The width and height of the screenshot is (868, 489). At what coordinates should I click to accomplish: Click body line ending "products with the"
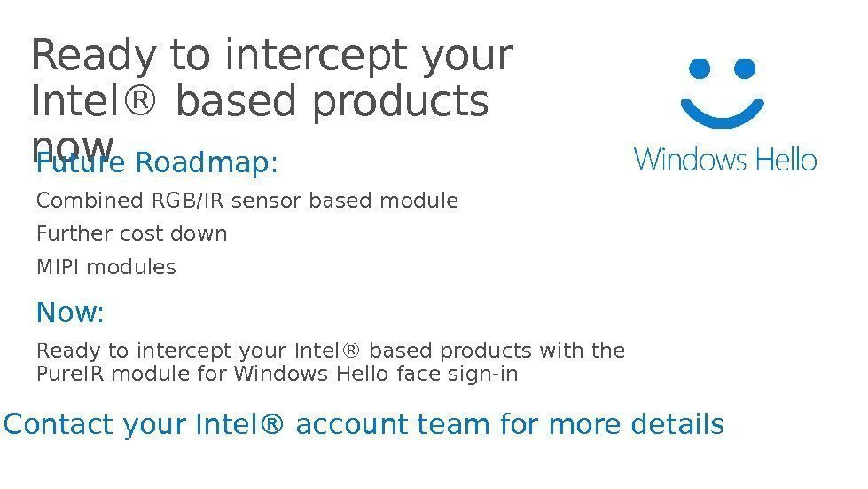[x=331, y=351]
